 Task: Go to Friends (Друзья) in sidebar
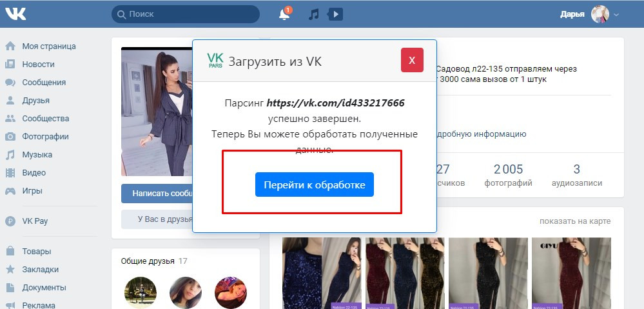tap(35, 101)
